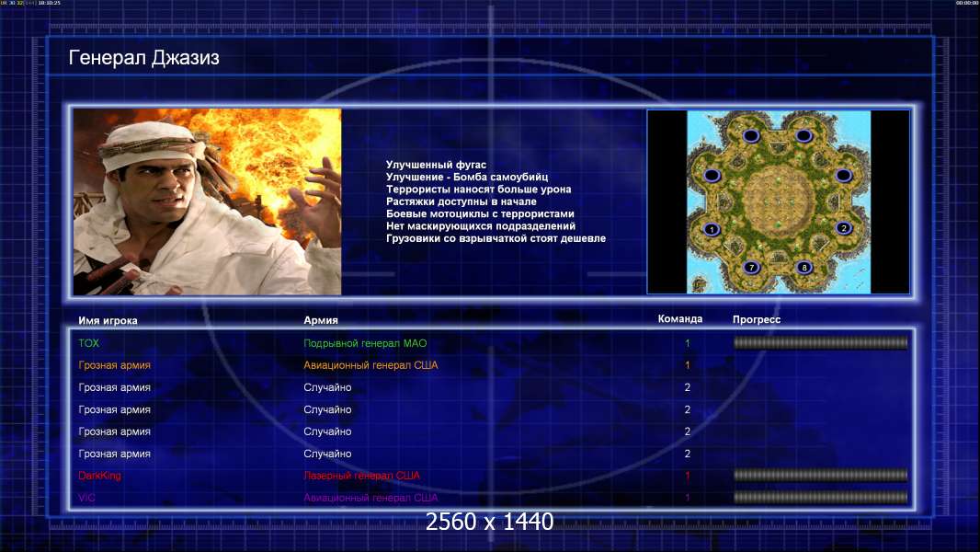
Task: Select start position 8 on the minimap
Action: click(804, 268)
